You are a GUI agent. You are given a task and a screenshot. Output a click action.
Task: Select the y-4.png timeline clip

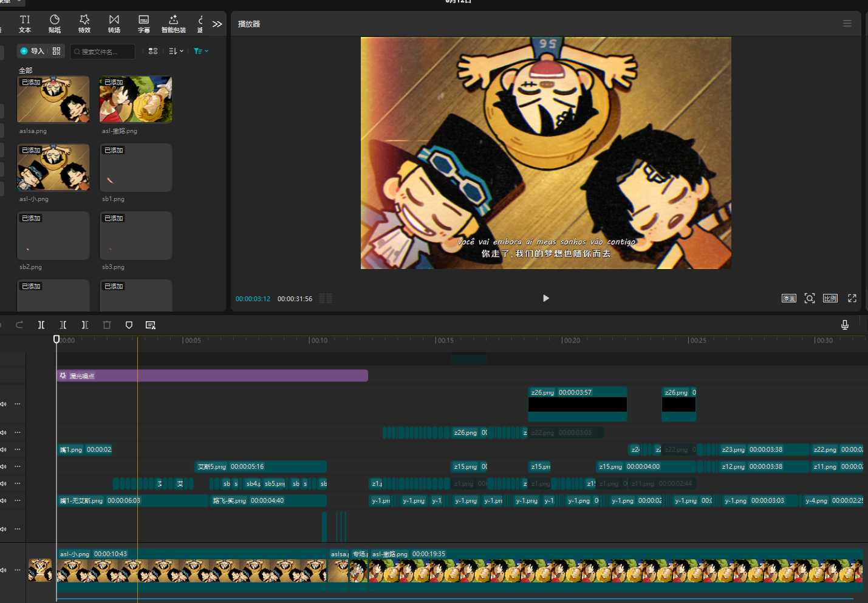pyautogui.click(x=833, y=500)
